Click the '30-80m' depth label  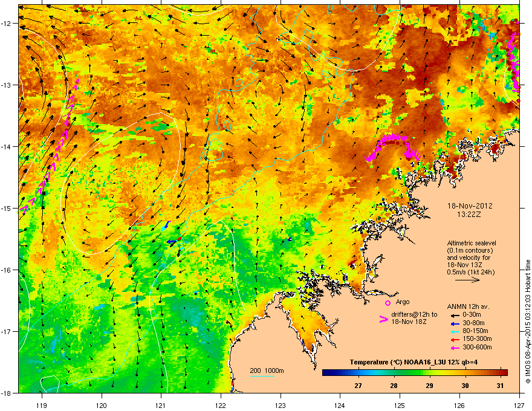click(x=473, y=323)
